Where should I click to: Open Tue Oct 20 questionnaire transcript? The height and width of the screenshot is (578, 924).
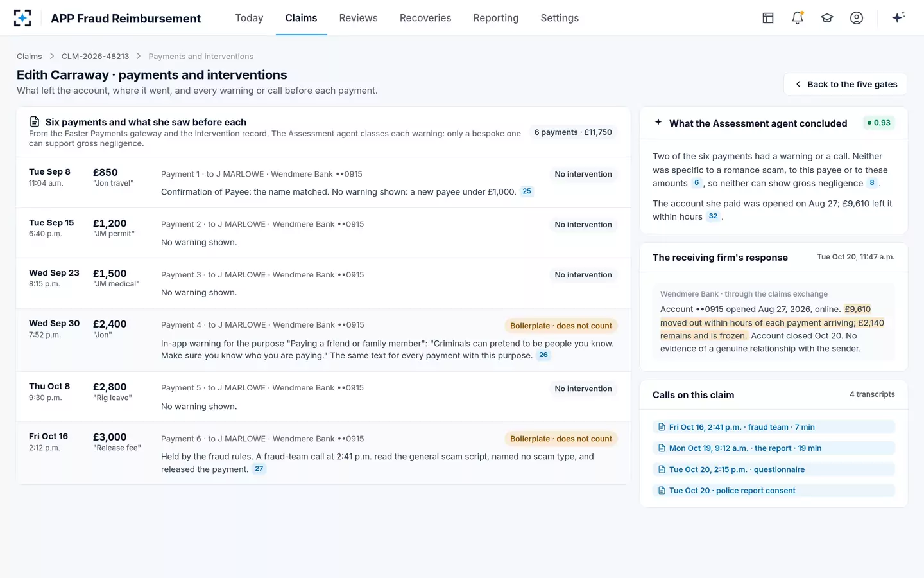tap(773, 469)
